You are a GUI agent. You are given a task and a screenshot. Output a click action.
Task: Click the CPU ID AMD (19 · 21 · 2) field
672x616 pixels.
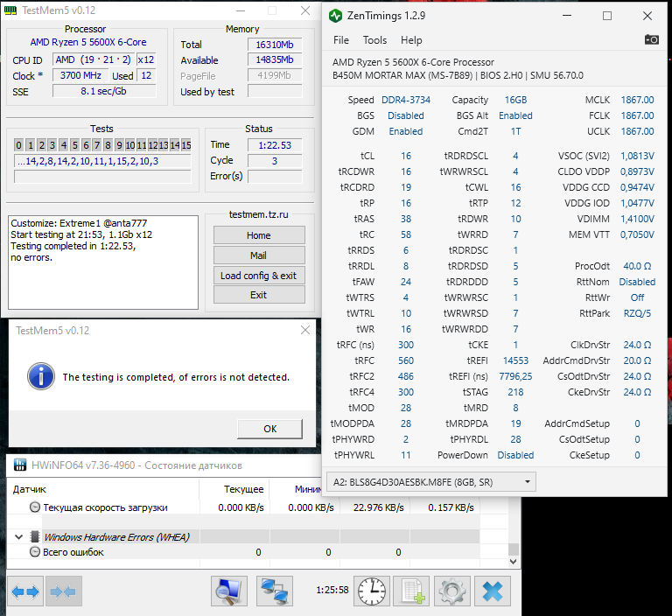93,59
